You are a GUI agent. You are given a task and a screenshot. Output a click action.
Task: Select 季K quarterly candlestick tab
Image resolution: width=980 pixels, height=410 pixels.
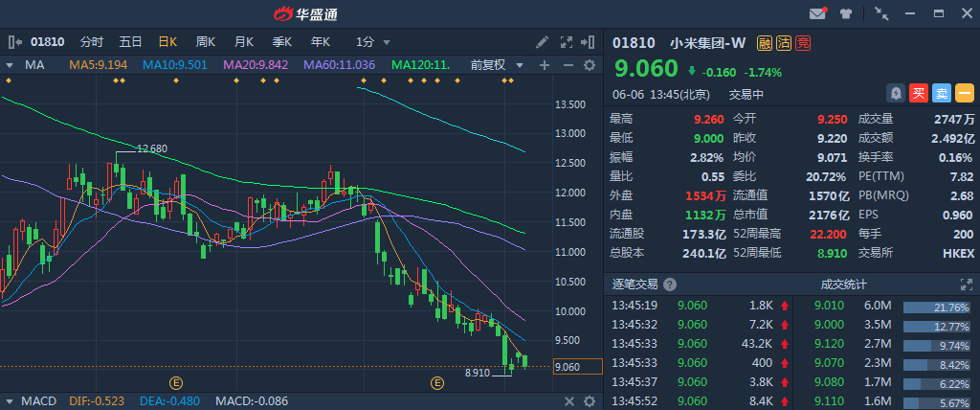point(282,42)
